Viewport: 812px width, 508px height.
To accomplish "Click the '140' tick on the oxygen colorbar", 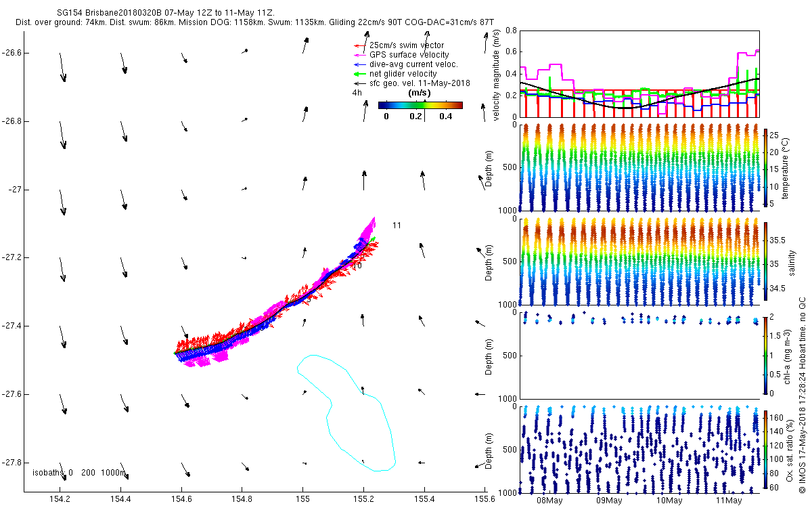I will [x=777, y=431].
